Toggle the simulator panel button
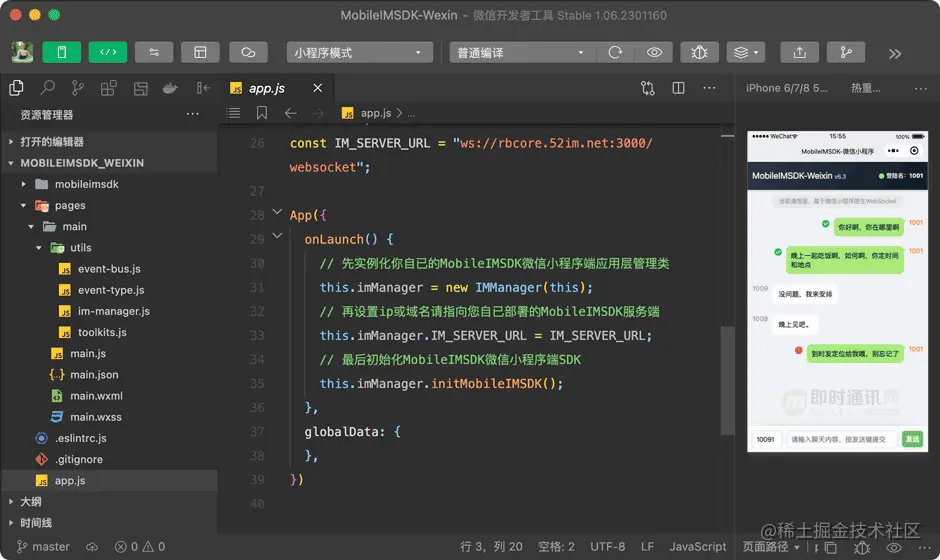This screenshot has width=940, height=560. [x=62, y=53]
